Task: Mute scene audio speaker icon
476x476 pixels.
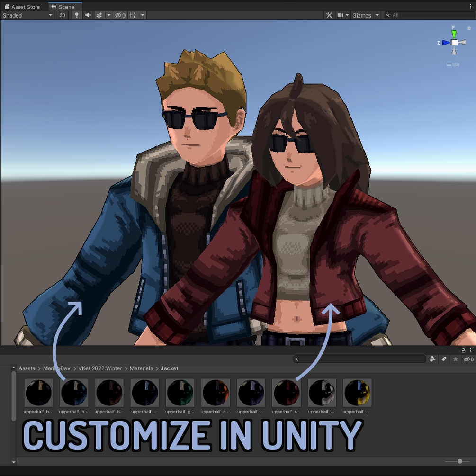Action: pyautogui.click(x=88, y=15)
